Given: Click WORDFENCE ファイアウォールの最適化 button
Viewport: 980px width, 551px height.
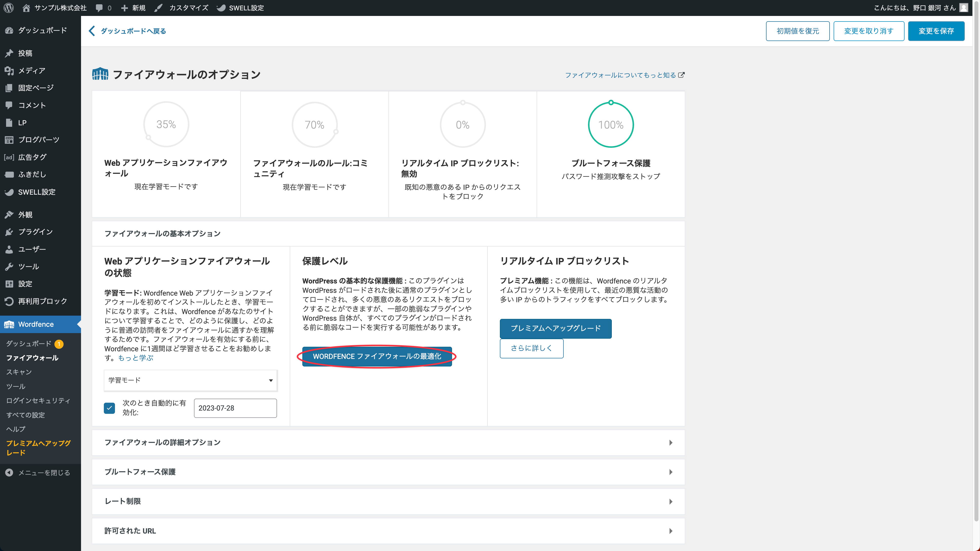Looking at the screenshot, I should tap(377, 356).
